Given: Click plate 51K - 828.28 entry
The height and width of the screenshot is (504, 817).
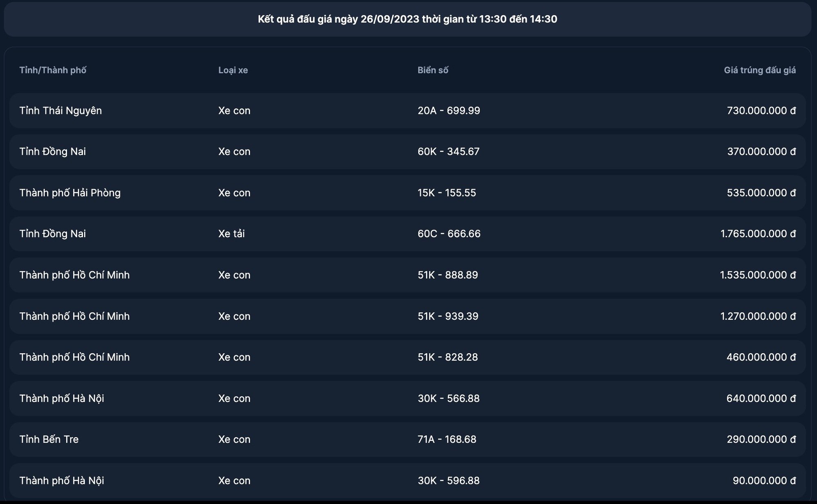Looking at the screenshot, I should point(447,357).
